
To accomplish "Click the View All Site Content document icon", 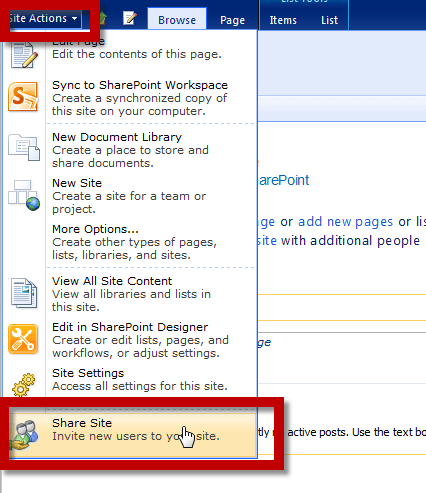I will click(x=24, y=293).
